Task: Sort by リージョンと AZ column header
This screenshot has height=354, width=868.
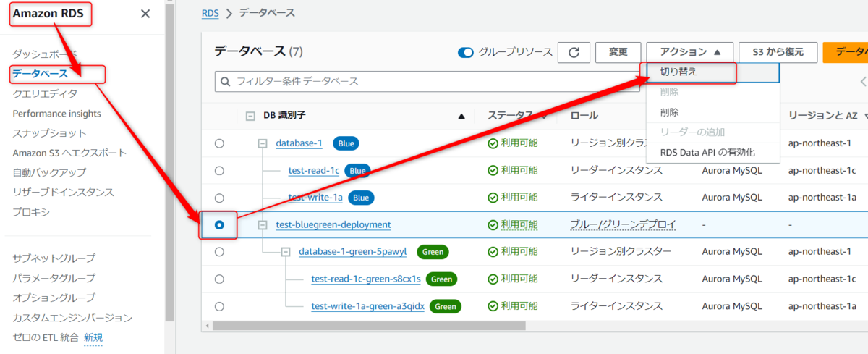Action: [x=823, y=116]
